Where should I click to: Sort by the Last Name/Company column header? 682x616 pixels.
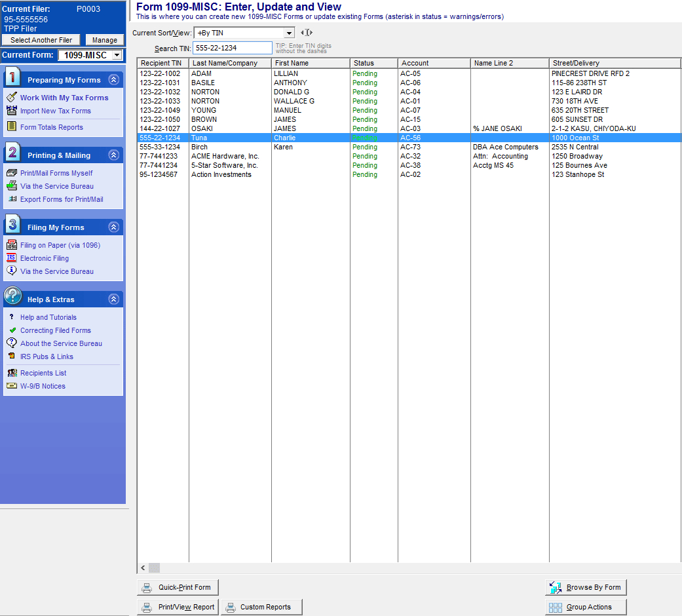(x=229, y=63)
